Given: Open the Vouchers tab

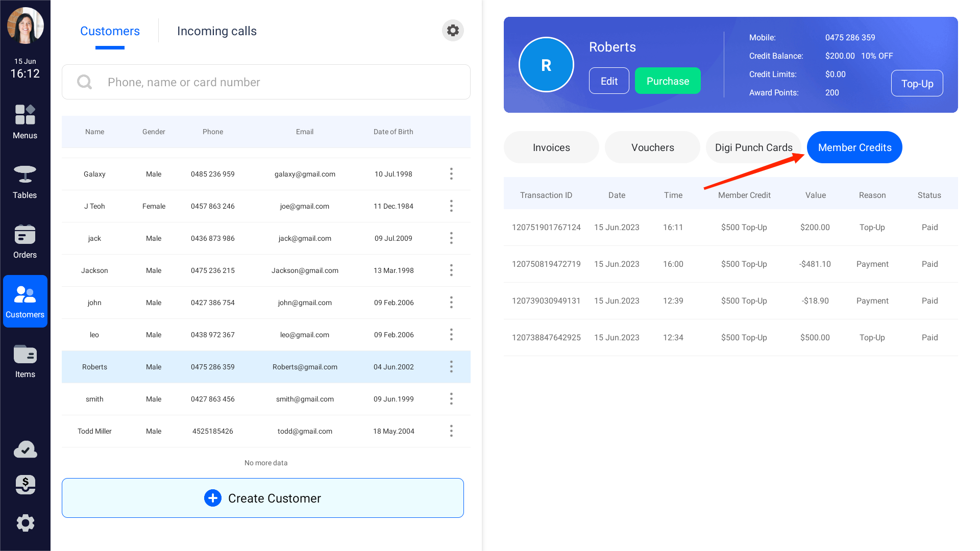Looking at the screenshot, I should point(652,147).
